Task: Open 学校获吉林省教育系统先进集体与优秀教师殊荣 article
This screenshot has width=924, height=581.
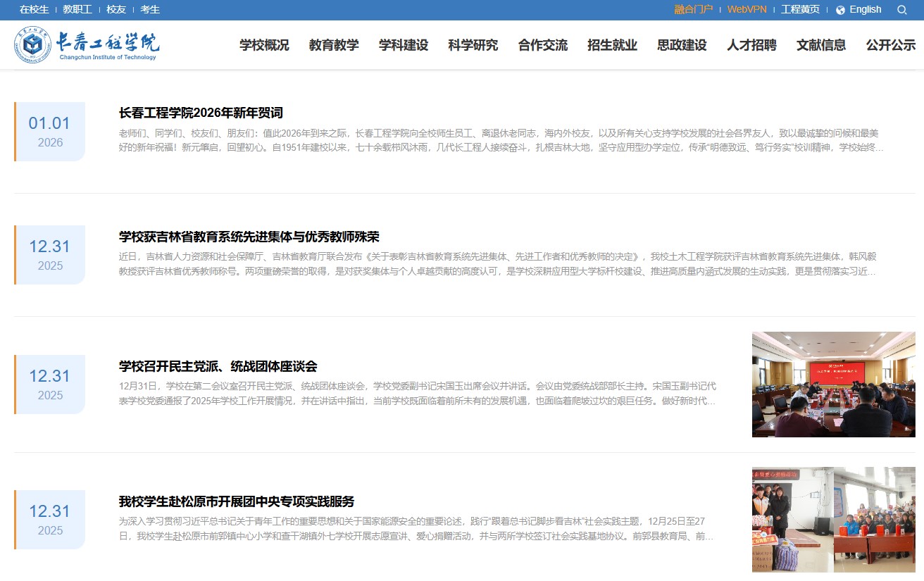Action: (x=249, y=237)
